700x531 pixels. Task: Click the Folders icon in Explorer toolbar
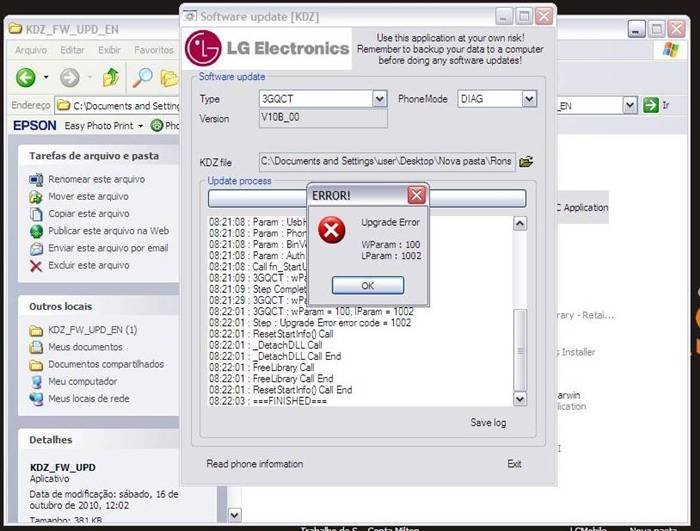click(x=169, y=78)
